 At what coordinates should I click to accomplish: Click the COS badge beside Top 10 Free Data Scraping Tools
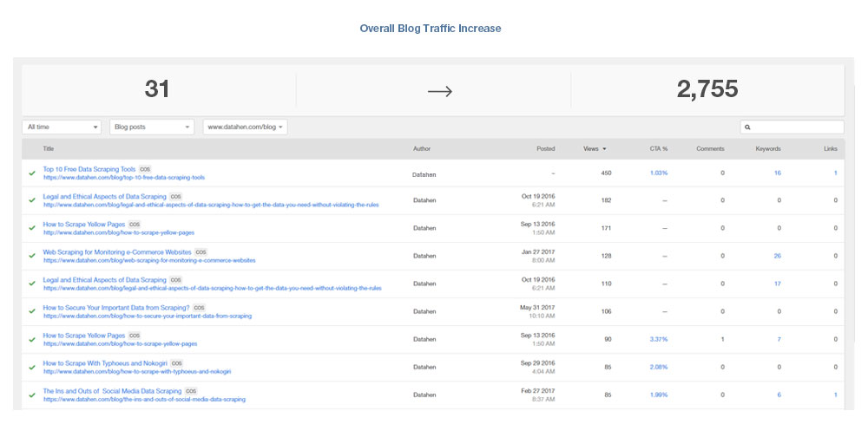(145, 169)
